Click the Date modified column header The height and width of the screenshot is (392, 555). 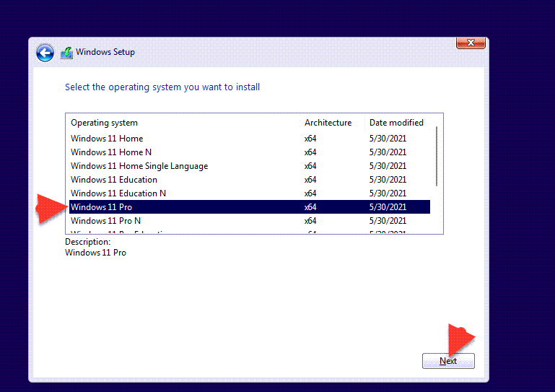point(396,123)
